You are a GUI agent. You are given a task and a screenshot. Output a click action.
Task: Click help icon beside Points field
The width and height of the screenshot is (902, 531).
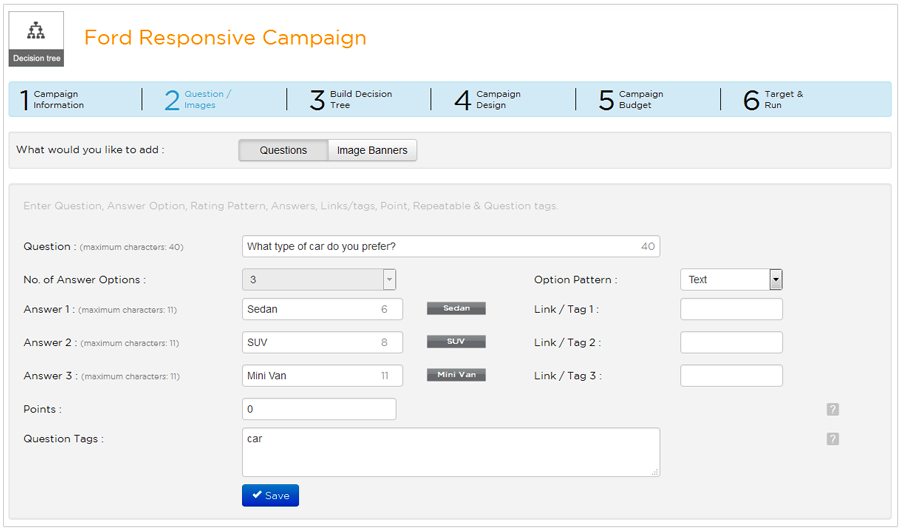pyautogui.click(x=832, y=410)
